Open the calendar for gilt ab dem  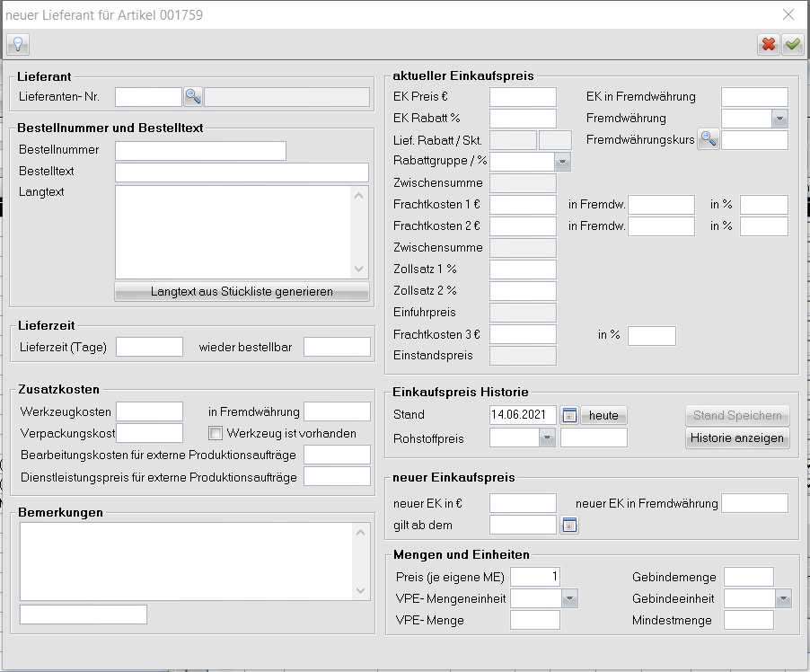pos(569,525)
